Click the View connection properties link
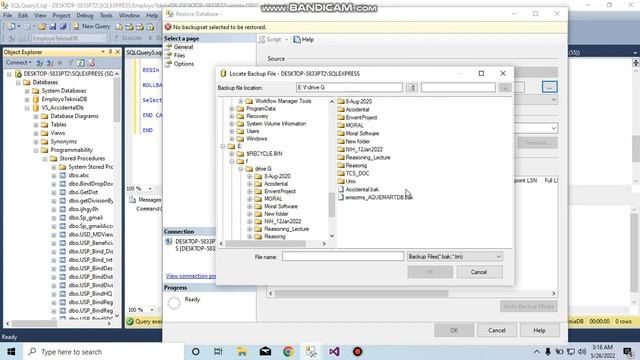The height and width of the screenshot is (360, 640). pos(191,276)
